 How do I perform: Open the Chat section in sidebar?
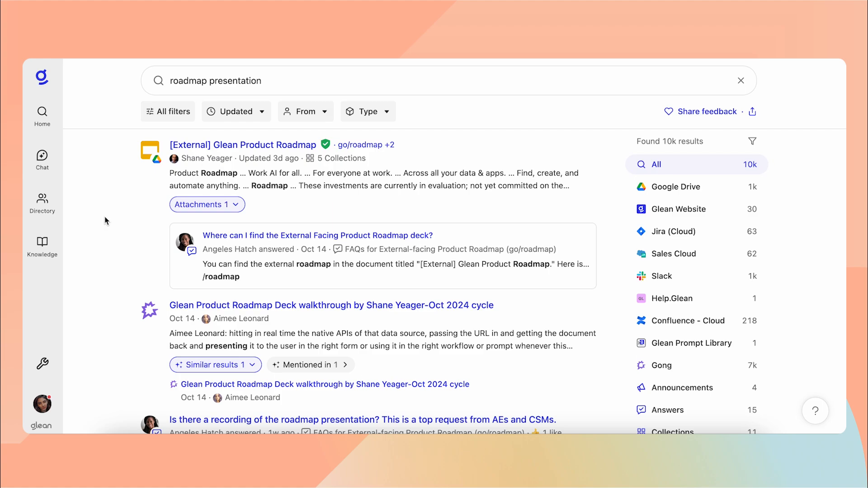[42, 160]
